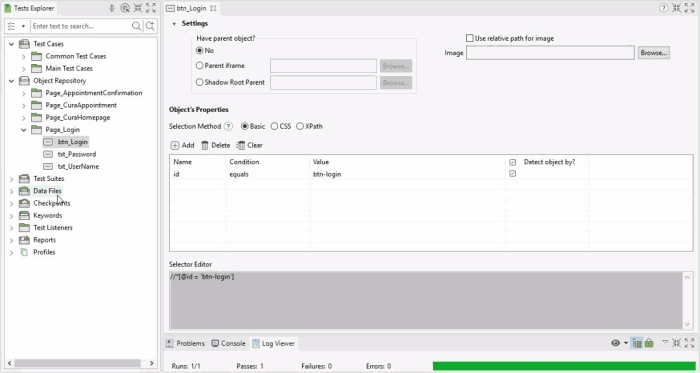Screen dimensions: 700x373
Task: Collapse the Test Cases tree node
Action: click(x=12, y=44)
